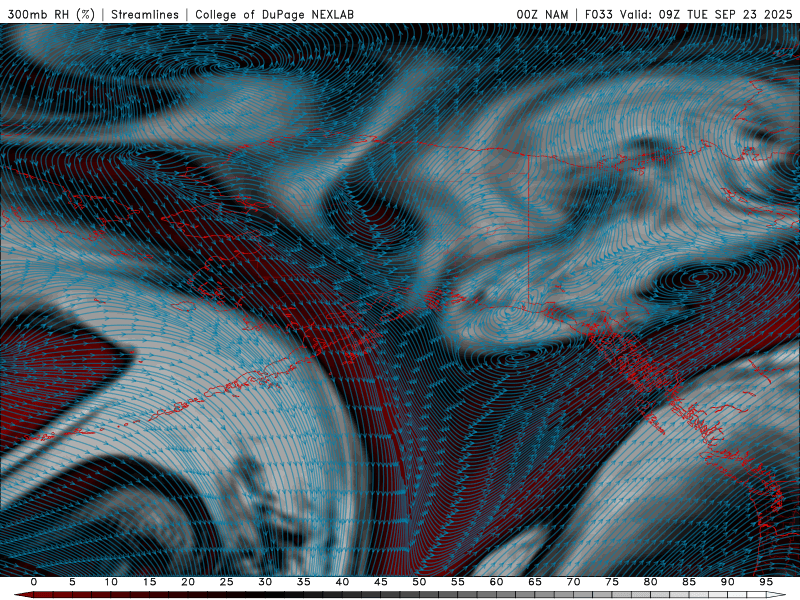Image resolution: width=800 pixels, height=600 pixels.
Task: Click the colorbar label "5"
Action: (72, 582)
